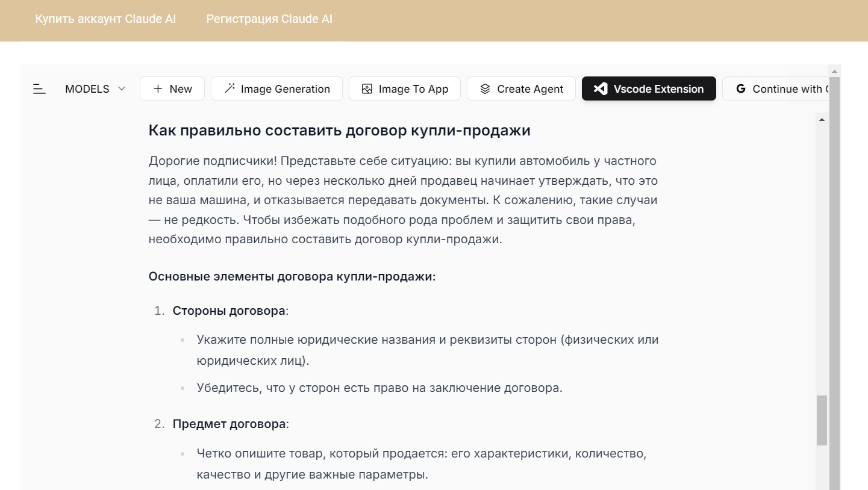The image size is (868, 490).
Task: Click the Google G logo icon
Action: [x=741, y=88]
